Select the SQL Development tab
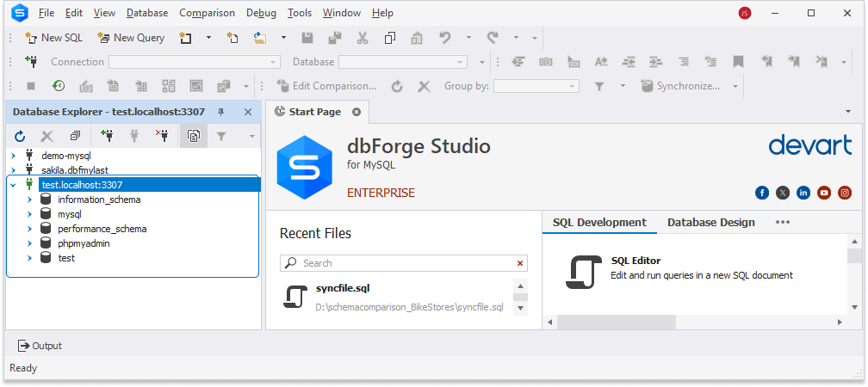Screen dimensions: 868x387 (x=599, y=222)
